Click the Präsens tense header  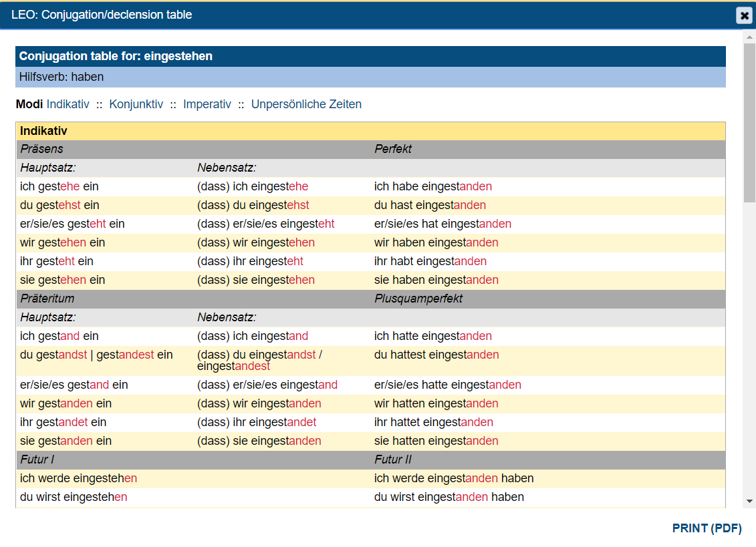click(x=41, y=149)
